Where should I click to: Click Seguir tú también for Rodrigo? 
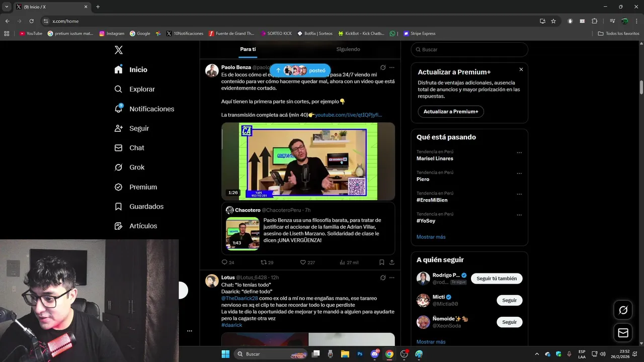(497, 279)
